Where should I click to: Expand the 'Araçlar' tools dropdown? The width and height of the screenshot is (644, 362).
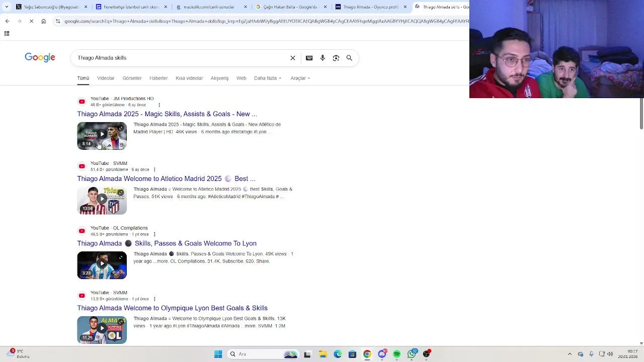[x=300, y=78]
